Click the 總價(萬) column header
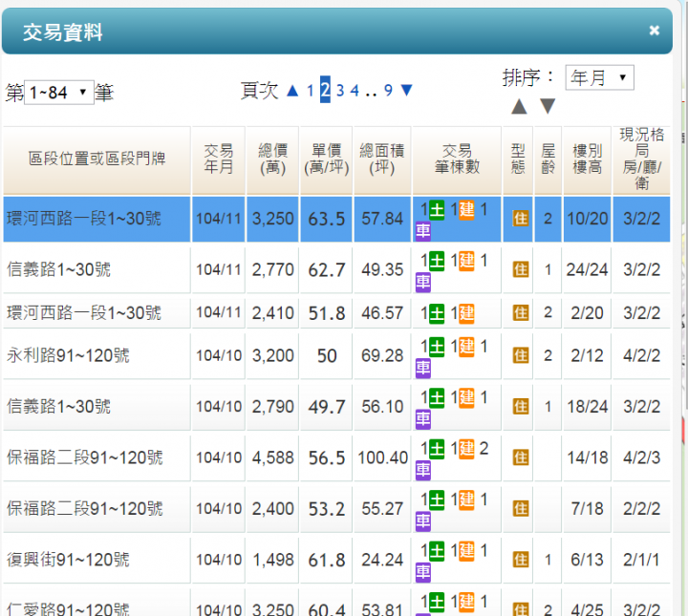This screenshot has height=616, width=688. (x=272, y=160)
